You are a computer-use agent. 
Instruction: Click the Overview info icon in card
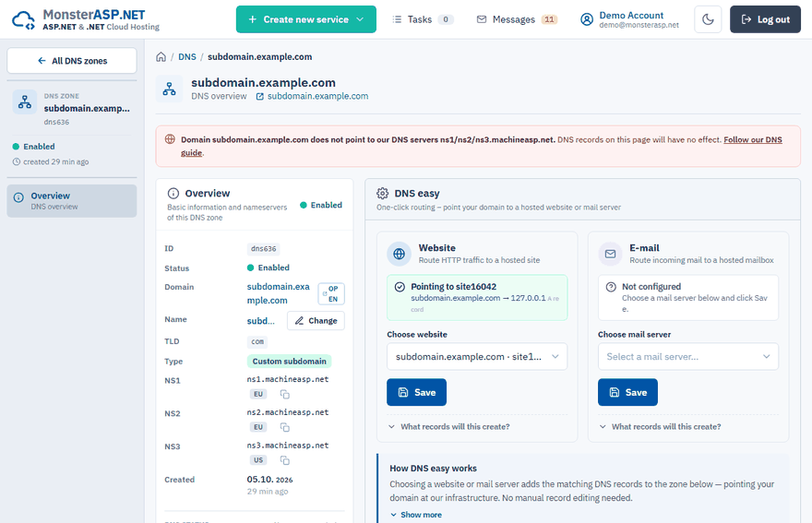point(173,194)
